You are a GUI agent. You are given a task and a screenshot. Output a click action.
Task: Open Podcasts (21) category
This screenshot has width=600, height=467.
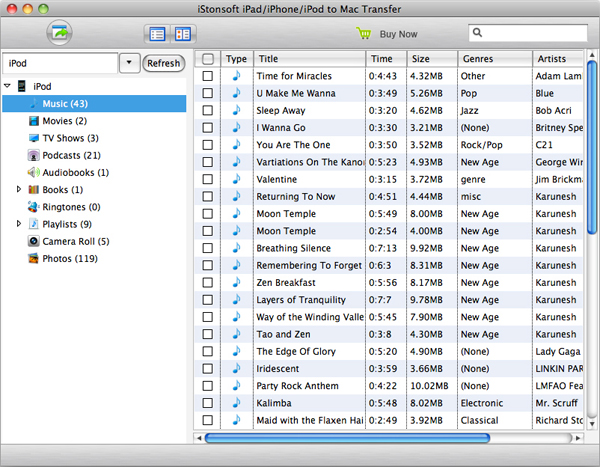(72, 155)
